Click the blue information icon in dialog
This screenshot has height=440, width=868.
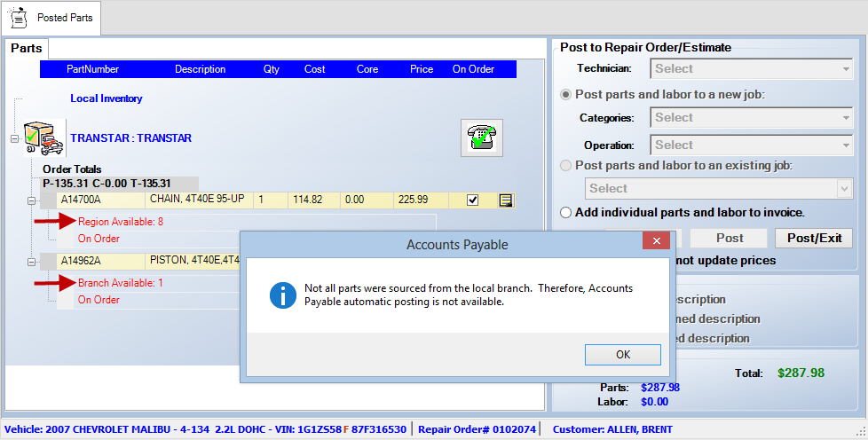point(282,295)
